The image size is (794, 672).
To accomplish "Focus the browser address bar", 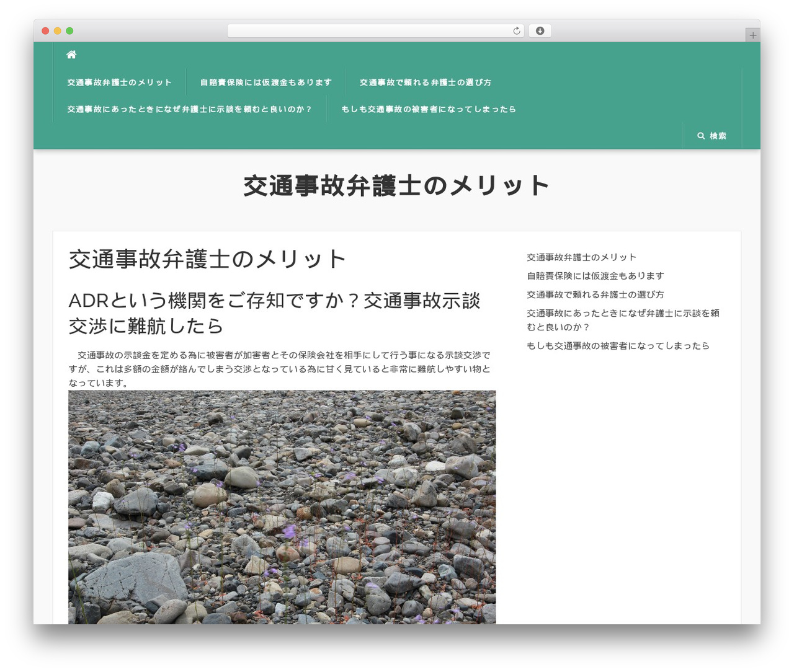I will tap(375, 31).
